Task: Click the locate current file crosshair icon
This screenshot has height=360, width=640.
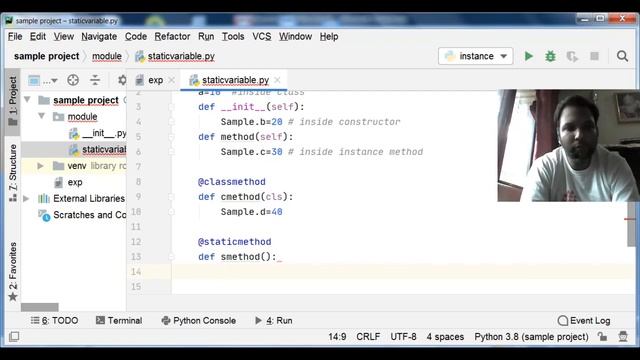Action: point(73,80)
